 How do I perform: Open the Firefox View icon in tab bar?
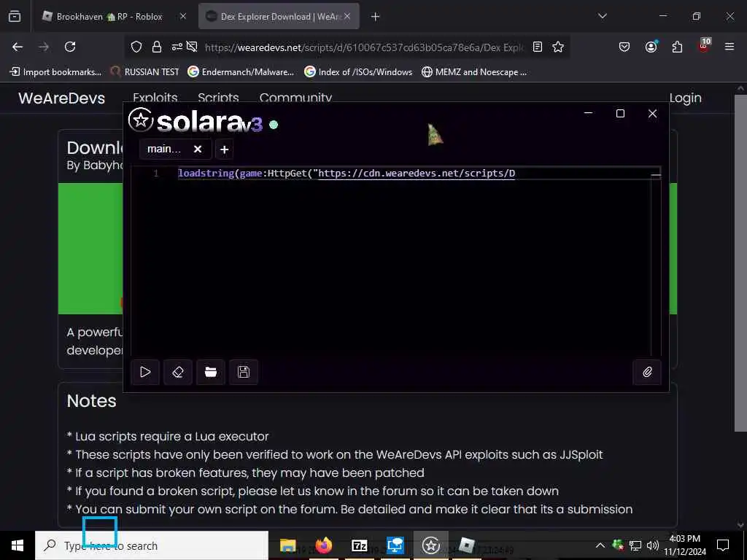point(15,17)
